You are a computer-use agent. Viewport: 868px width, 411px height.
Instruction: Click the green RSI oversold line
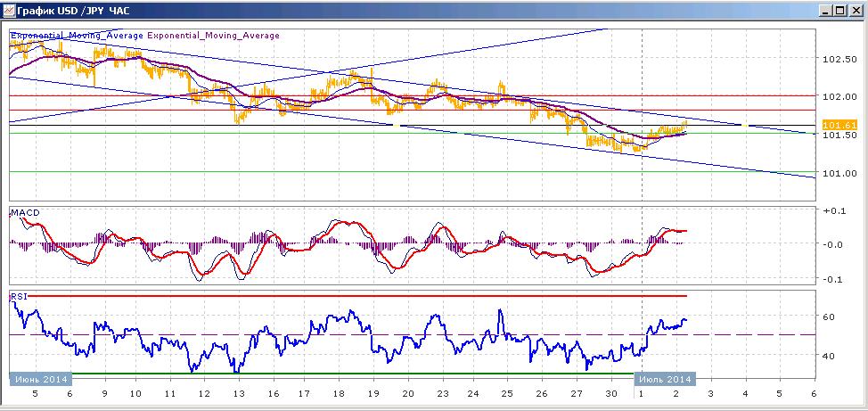click(353, 374)
